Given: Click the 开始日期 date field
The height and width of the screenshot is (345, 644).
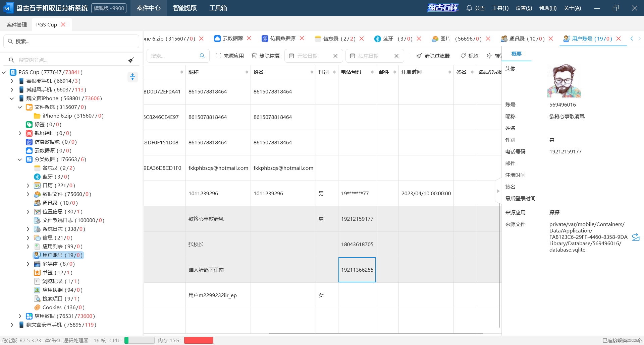Looking at the screenshot, I should tap(314, 56).
